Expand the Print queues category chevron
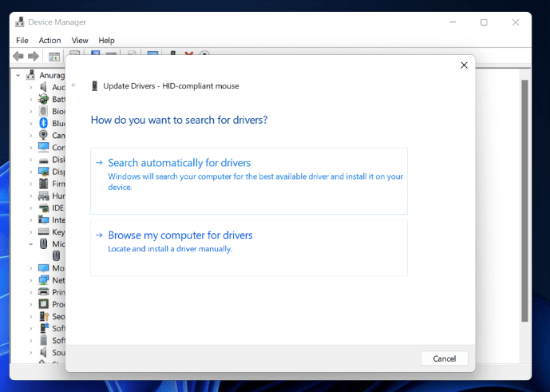550x392 pixels. tap(31, 292)
